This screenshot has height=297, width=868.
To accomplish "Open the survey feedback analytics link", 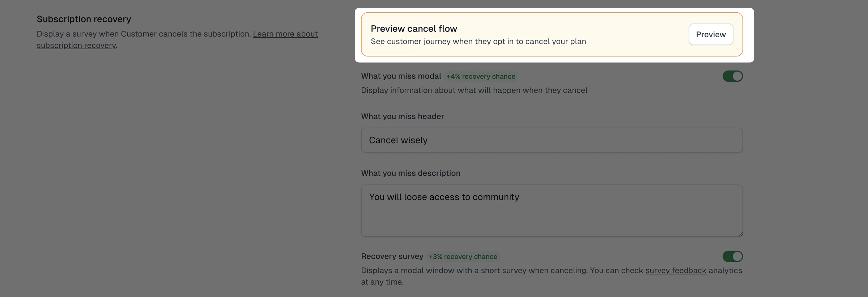I will [676, 271].
